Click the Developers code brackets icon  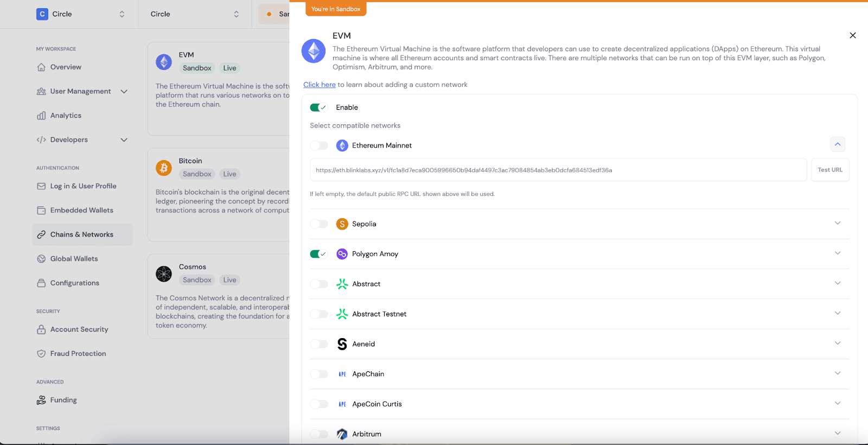(x=41, y=139)
